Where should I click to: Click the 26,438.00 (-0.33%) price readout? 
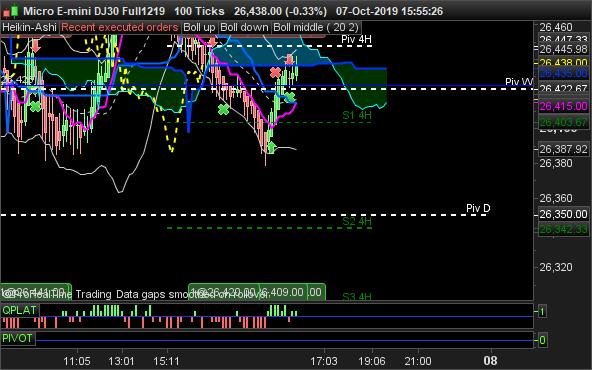(281, 11)
